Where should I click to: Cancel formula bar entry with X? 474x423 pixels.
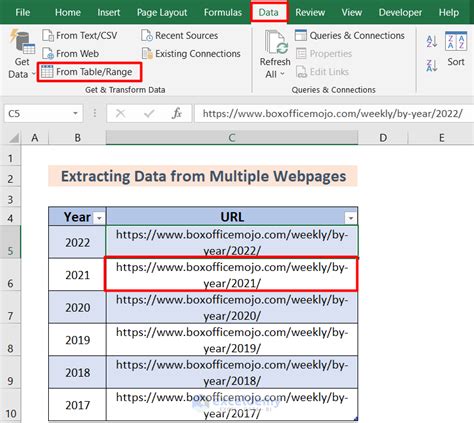[x=120, y=114]
